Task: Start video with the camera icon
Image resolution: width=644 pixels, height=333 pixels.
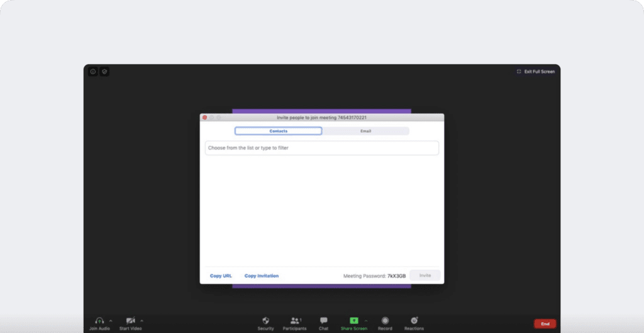Action: [x=131, y=320]
